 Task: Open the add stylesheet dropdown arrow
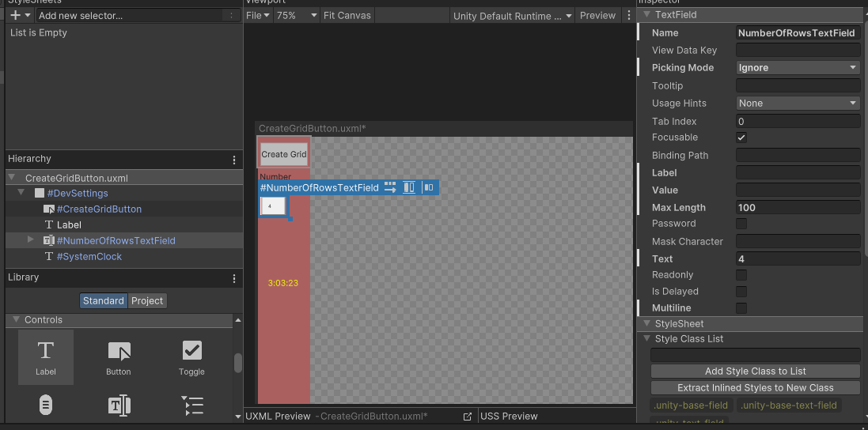pos(28,16)
